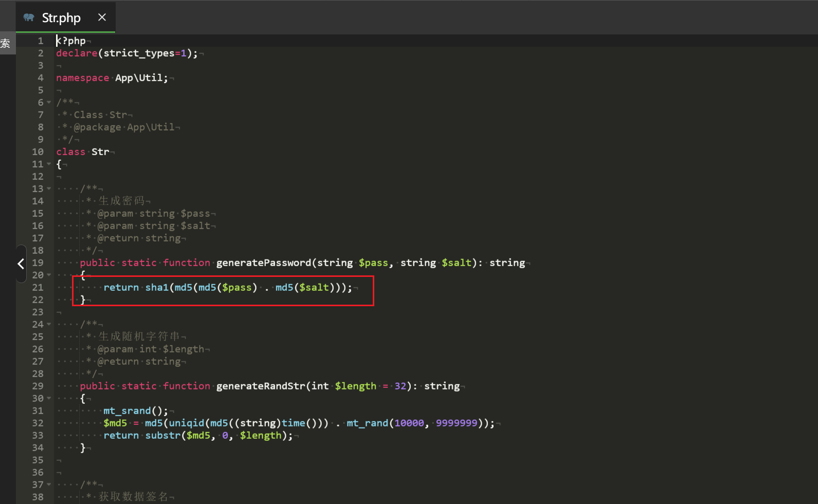Close the Str.php tab
Image resolution: width=818 pixels, height=504 pixels.
coord(102,17)
